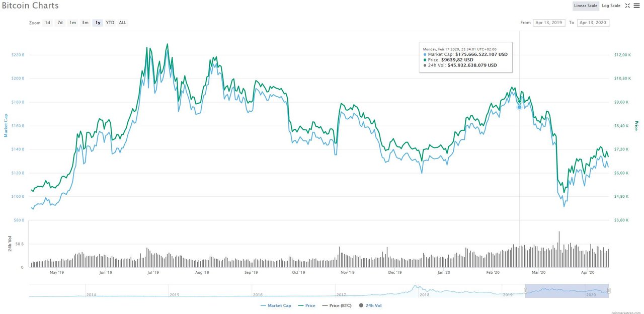Toggle the 24h Vol legend item
The width and height of the screenshot is (644, 314).
coord(370,305)
